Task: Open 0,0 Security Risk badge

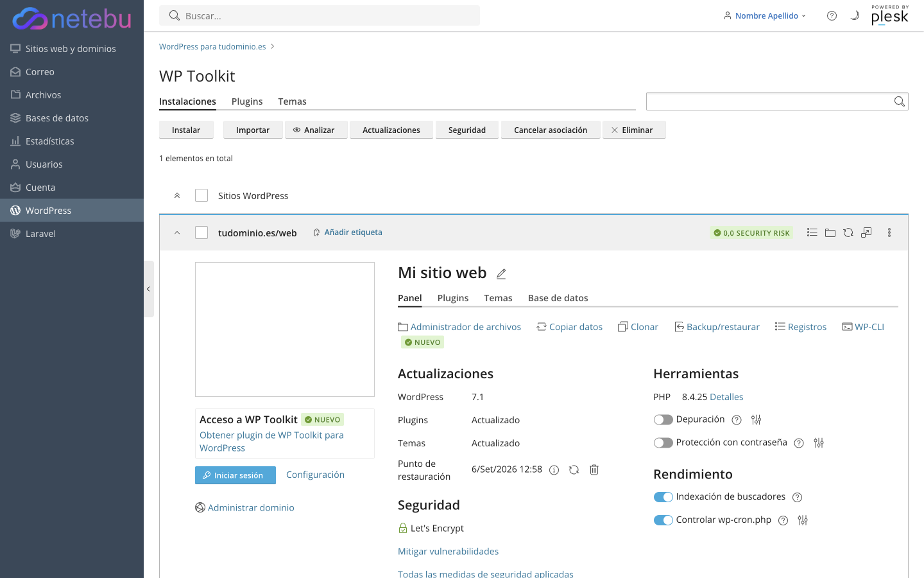Action: [x=751, y=233]
